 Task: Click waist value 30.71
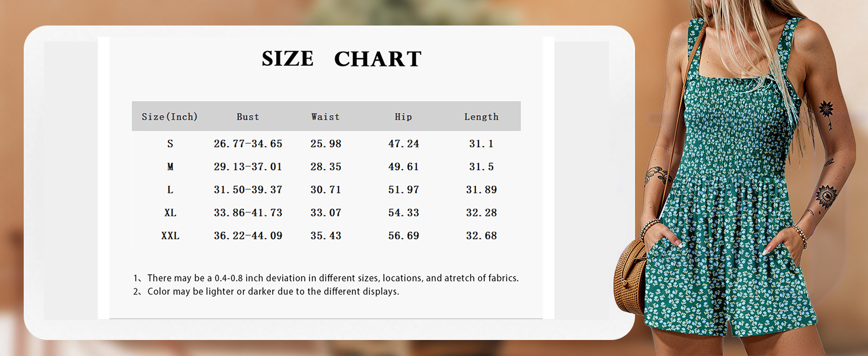(326, 190)
